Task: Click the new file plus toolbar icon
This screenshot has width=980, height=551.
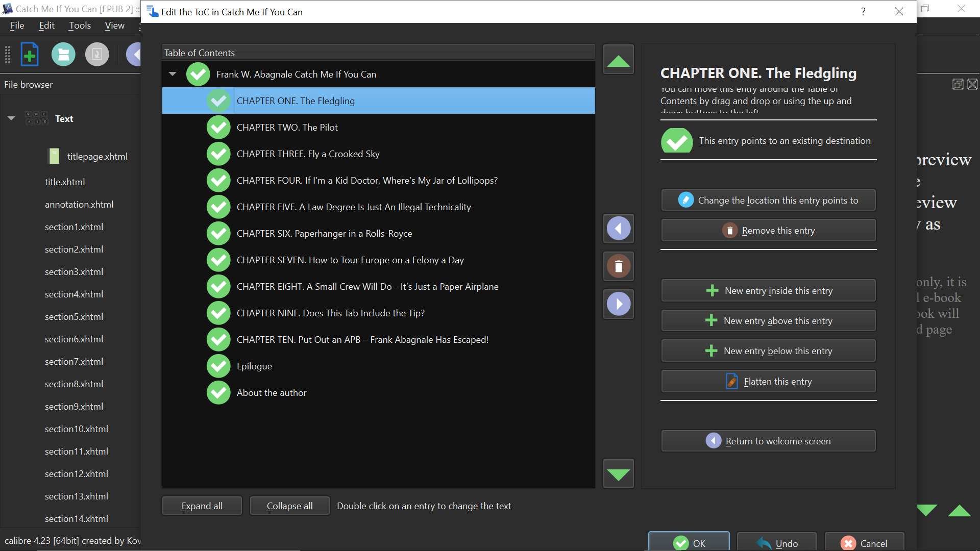Action: pos(30,54)
